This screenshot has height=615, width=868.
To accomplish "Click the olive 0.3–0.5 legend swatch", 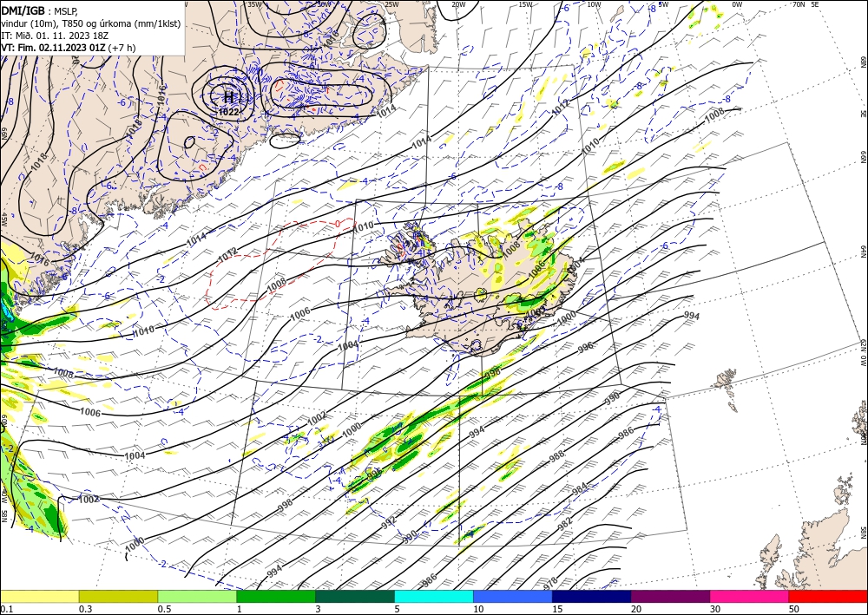I will coord(118,597).
